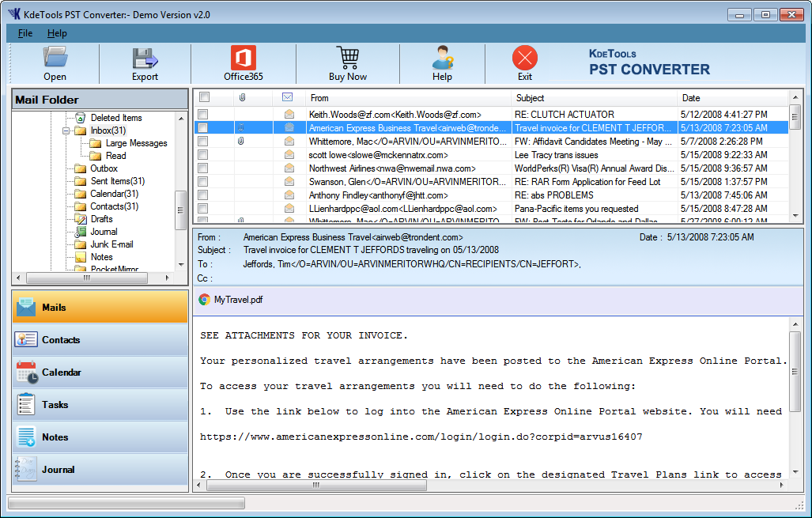Image resolution: width=812 pixels, height=518 pixels.
Task: Click the folder tree scroll-right arrow
Action: click(x=168, y=278)
